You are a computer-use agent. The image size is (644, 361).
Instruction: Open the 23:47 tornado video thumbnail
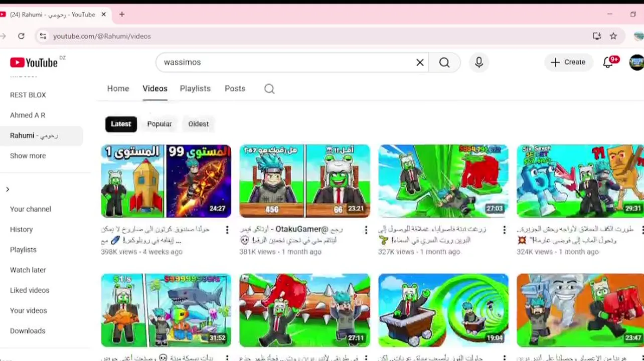click(580, 310)
